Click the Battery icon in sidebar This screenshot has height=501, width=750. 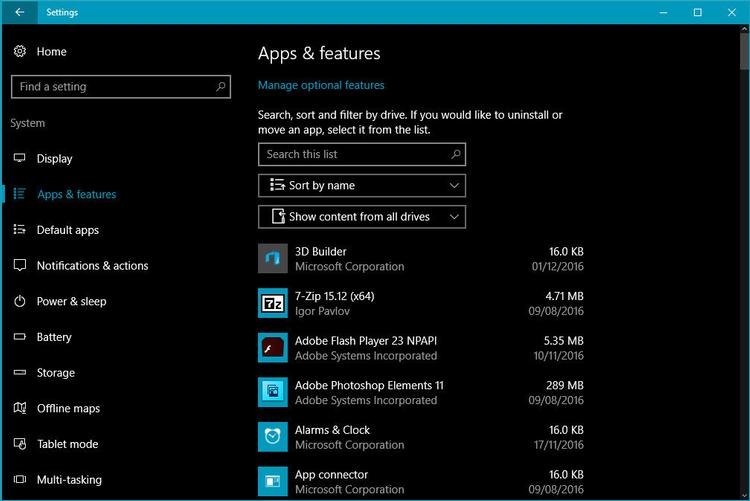20,337
